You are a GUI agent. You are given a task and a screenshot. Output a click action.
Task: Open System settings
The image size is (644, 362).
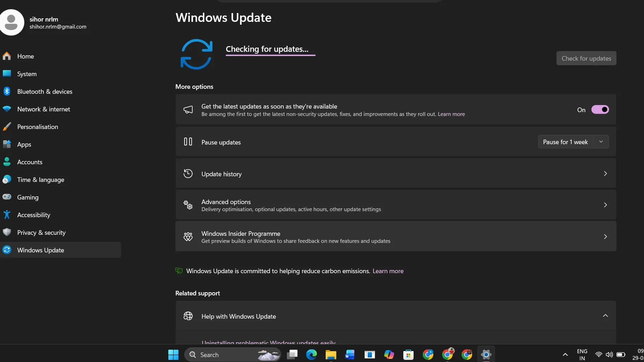27,74
